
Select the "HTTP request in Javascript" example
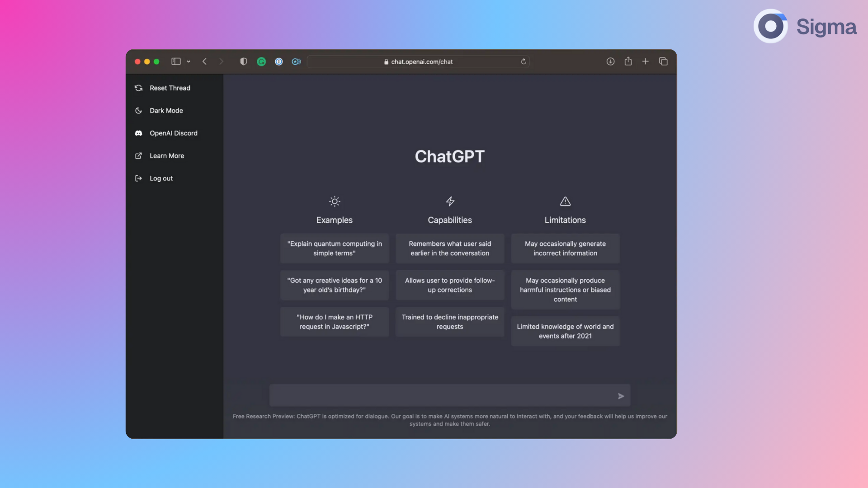pos(335,322)
